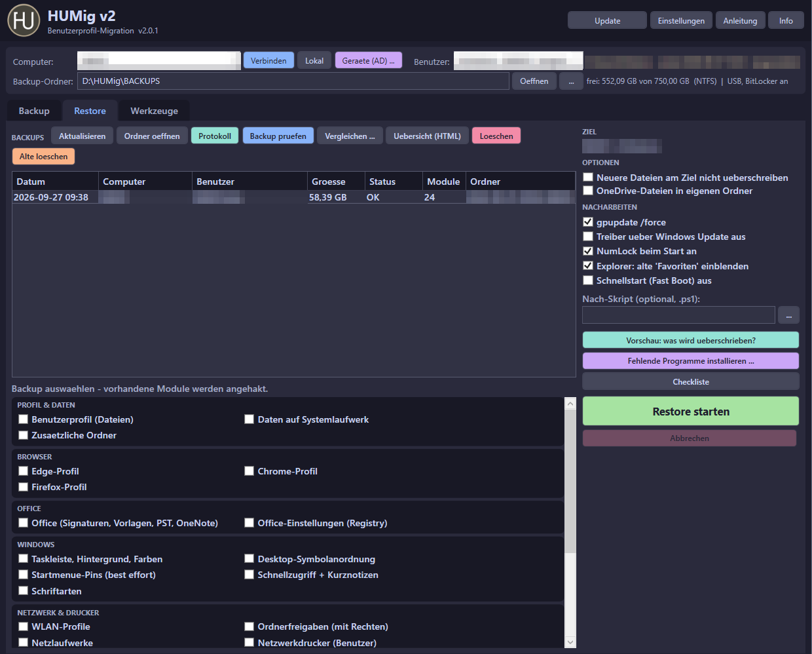This screenshot has width=812, height=654.
Task: Open the Checkliste
Action: 690,381
